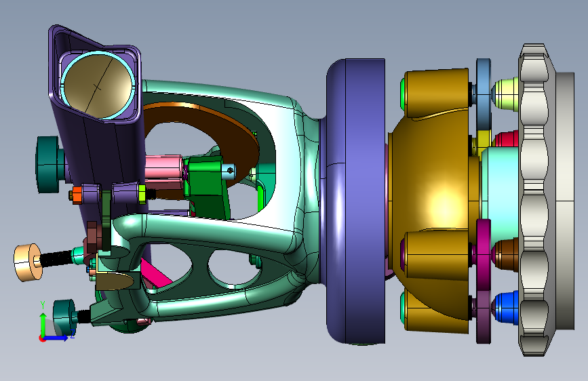Select the pink cylinder behind the column
The image size is (588, 381).
click(x=164, y=167)
